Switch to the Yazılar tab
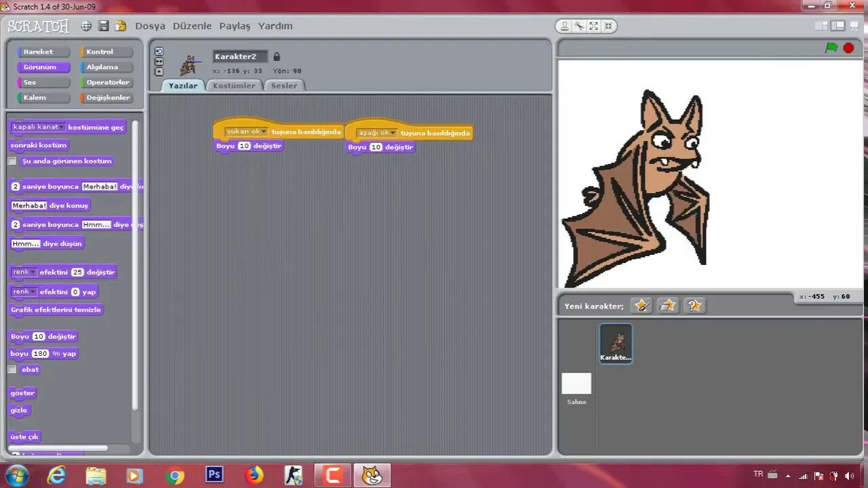 click(x=183, y=85)
